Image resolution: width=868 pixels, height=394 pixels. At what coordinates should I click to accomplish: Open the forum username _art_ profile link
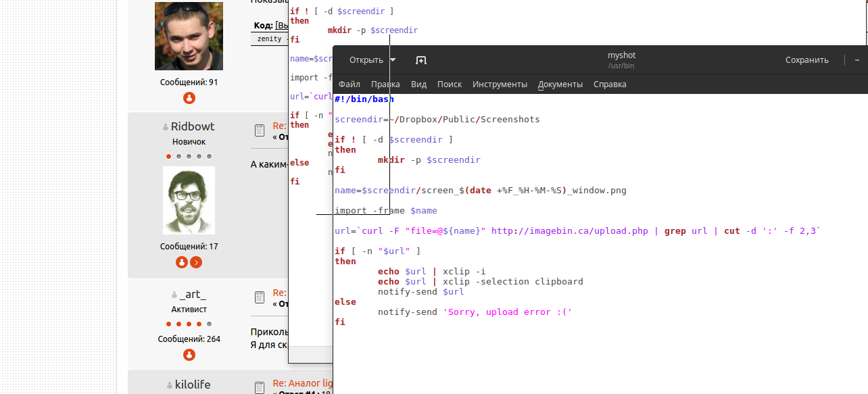(x=193, y=295)
